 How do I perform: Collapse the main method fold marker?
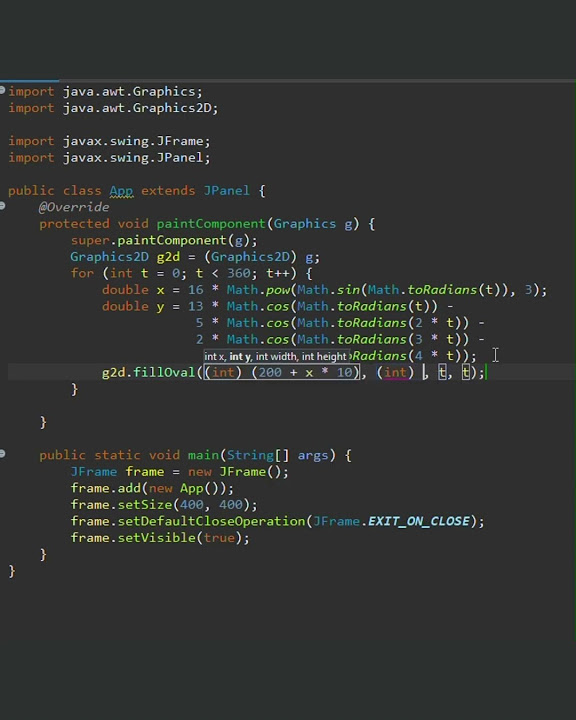pos(2,454)
